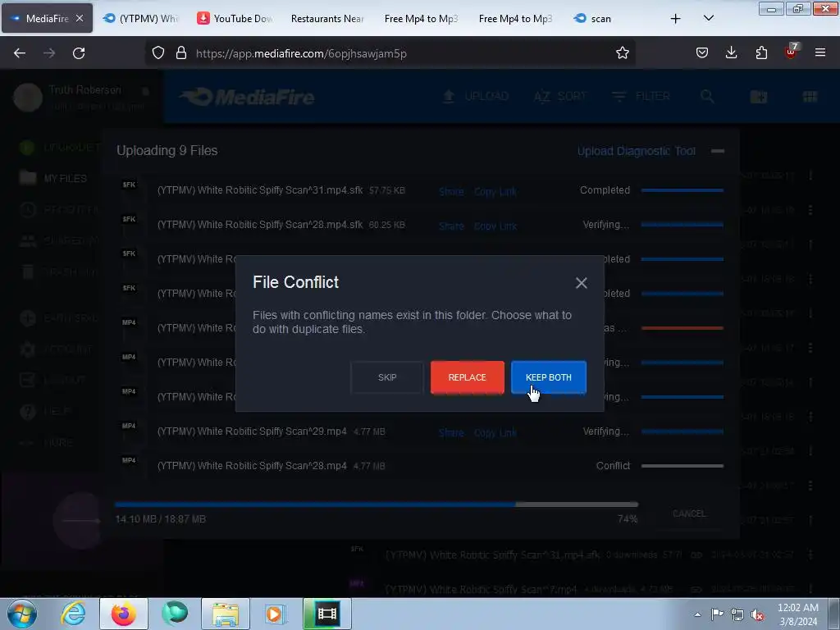Close the MediaFire tab
840x630 pixels.
(x=80, y=18)
